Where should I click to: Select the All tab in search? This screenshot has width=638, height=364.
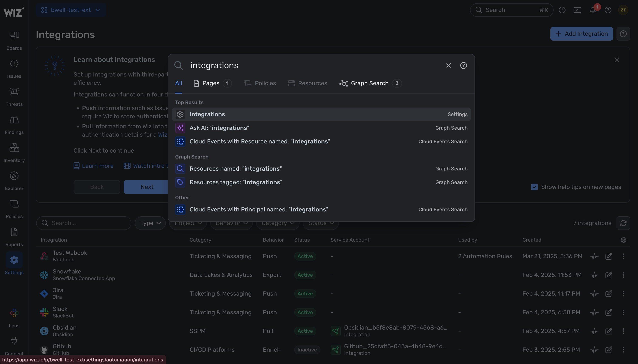tap(178, 83)
